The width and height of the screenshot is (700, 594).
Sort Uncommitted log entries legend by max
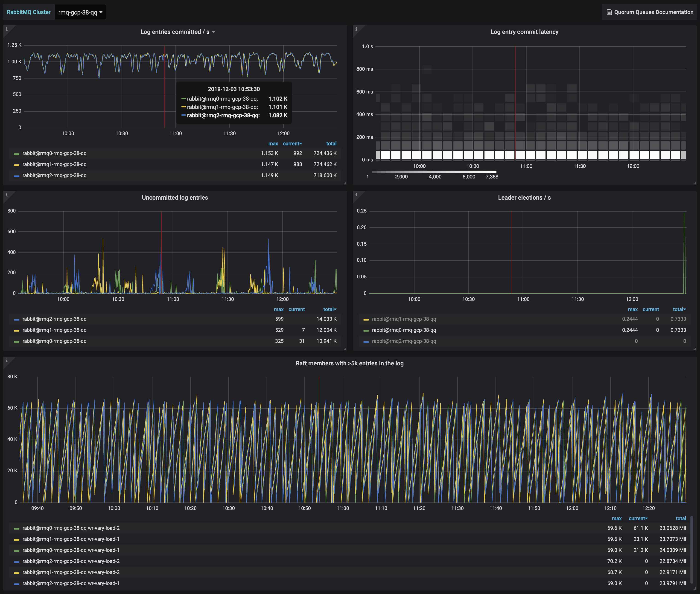(278, 309)
